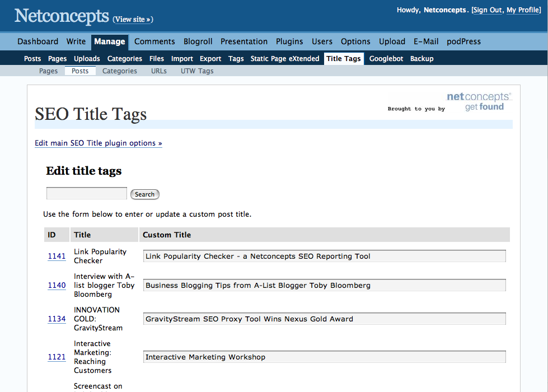The width and height of the screenshot is (548, 392).
Task: Open post ID 1134 link
Action: tap(57, 319)
